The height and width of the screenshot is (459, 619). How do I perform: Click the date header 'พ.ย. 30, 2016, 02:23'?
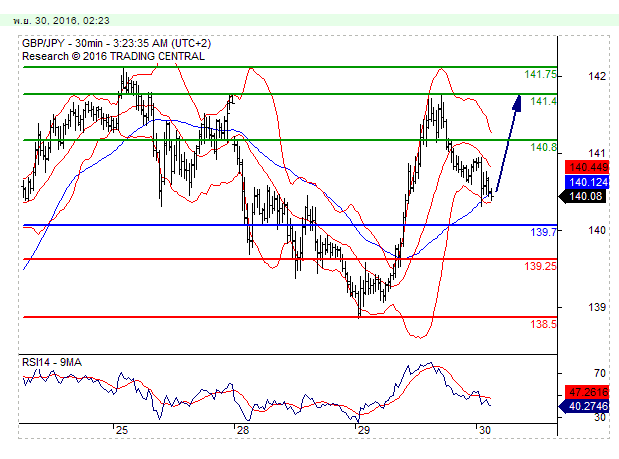(61, 21)
